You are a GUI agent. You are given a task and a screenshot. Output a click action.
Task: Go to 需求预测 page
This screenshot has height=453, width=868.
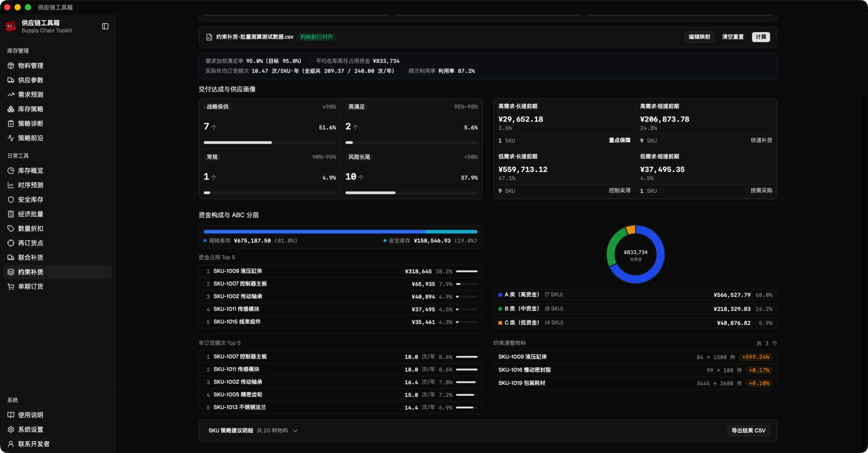tap(57, 95)
